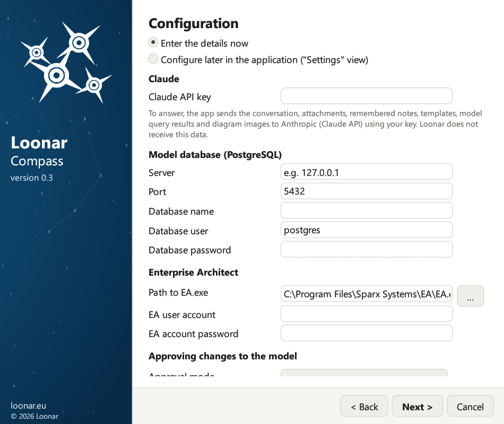Browse for EA.exe with the ellipsis button
The image size is (504, 424).
coord(470,296)
